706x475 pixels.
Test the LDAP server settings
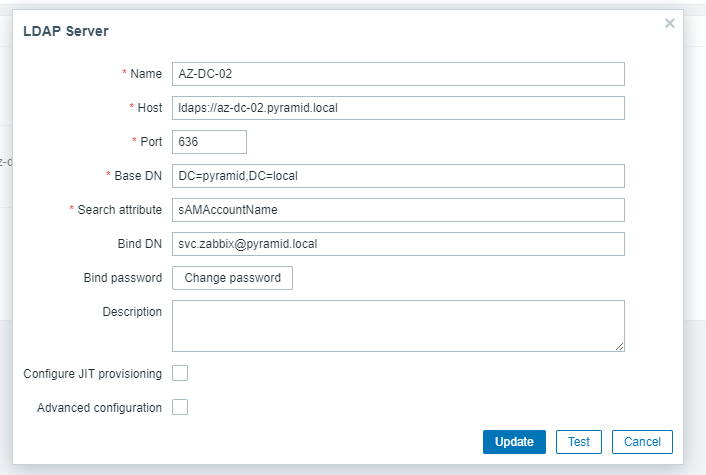click(578, 442)
